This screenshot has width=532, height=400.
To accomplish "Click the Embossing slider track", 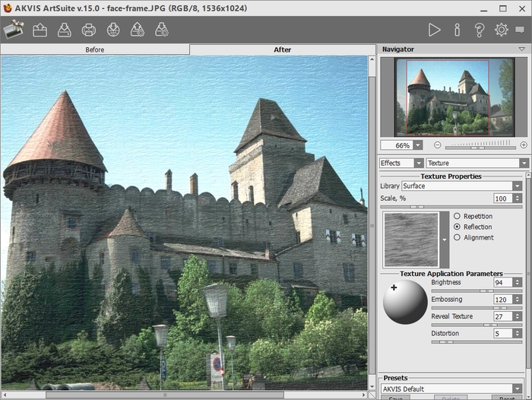I will (x=477, y=308).
